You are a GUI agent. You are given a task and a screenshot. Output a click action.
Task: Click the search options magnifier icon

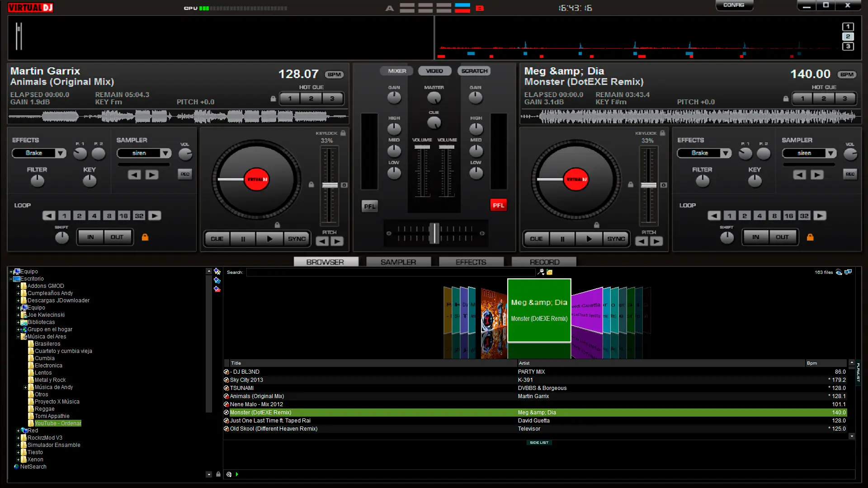tap(541, 272)
